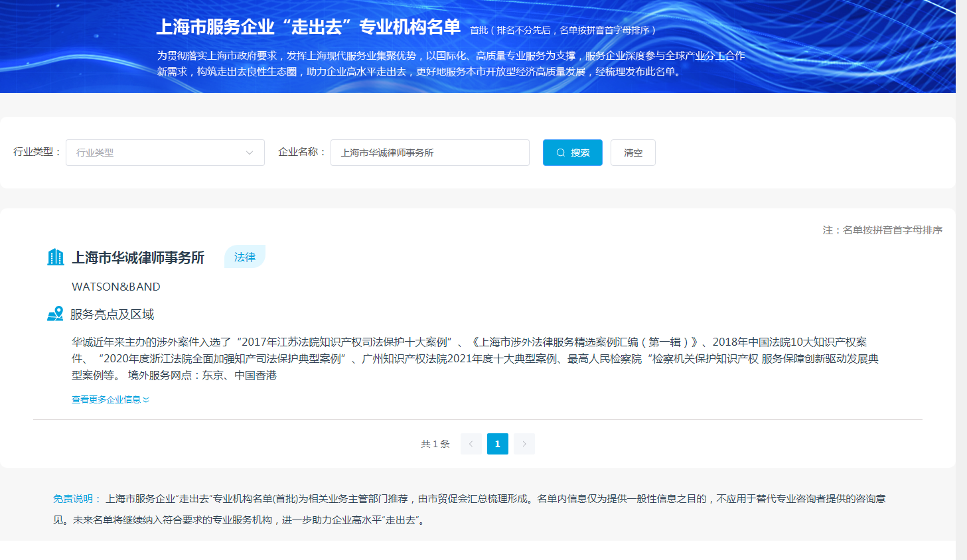Viewport: 967px width, 560px height.
Task: Click the 共 1 条 result count
Action: tap(435, 444)
